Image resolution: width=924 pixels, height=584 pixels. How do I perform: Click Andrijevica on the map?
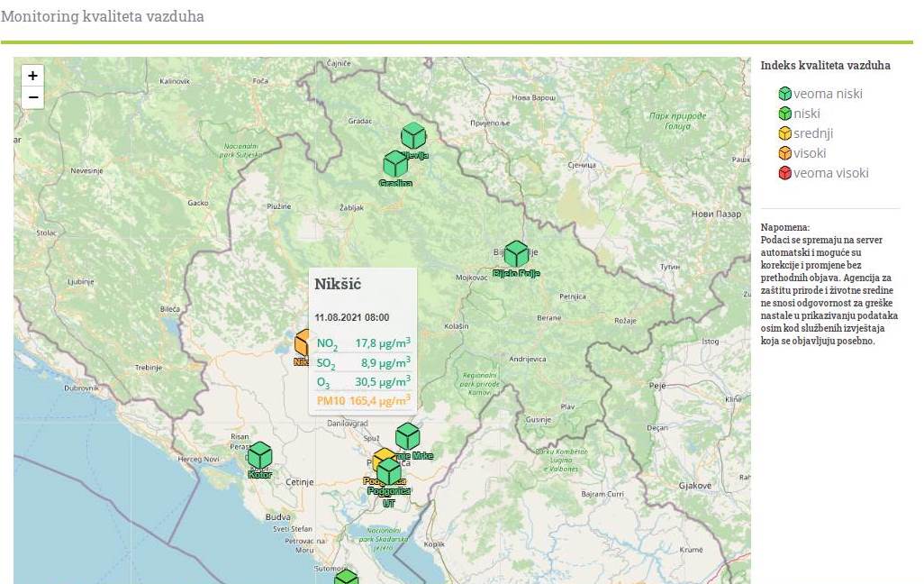coord(528,359)
